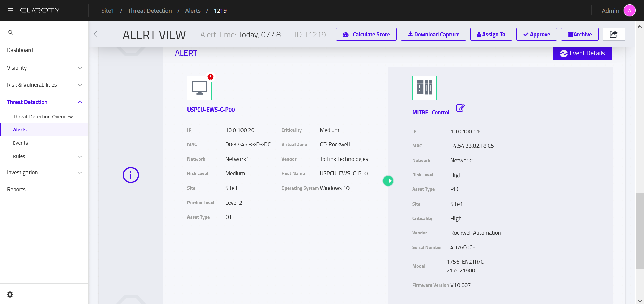Image resolution: width=644 pixels, height=304 pixels.
Task: Click Virtual Zone OT: Rockwell value
Action: (x=335, y=144)
